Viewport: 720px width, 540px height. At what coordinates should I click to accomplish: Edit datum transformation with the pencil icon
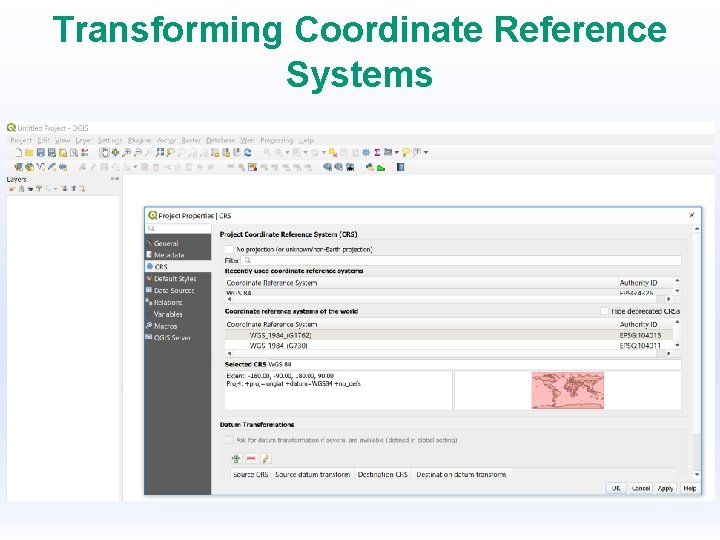coord(265,458)
